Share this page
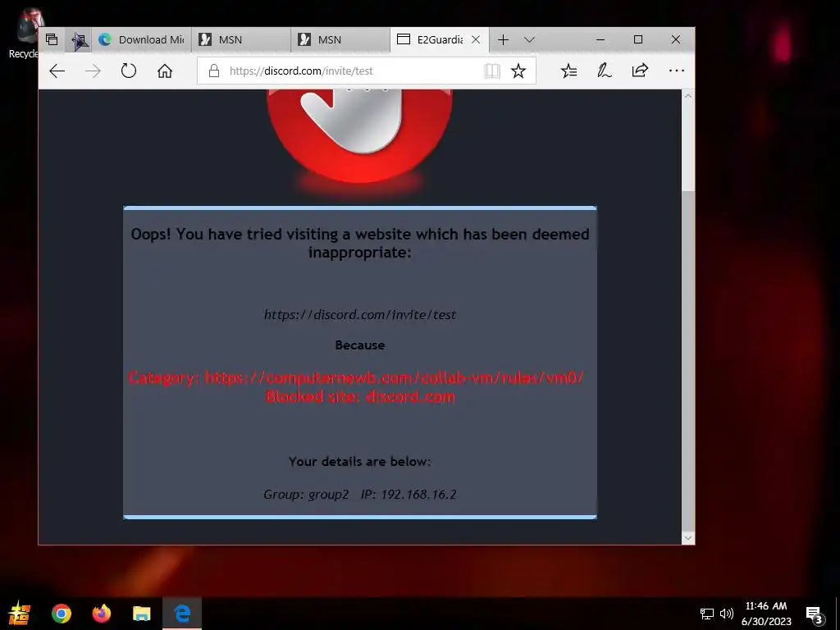Viewport: 840px width, 630px height. [x=640, y=71]
